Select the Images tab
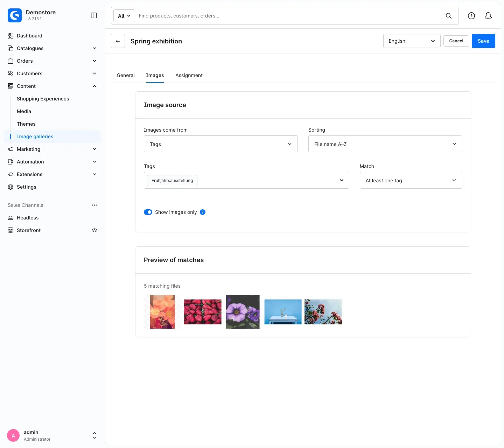The image size is (504, 448). point(155,75)
